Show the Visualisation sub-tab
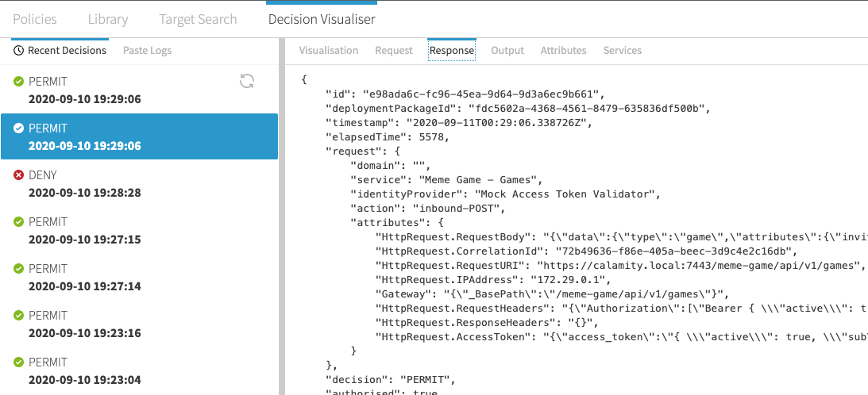 tap(329, 51)
